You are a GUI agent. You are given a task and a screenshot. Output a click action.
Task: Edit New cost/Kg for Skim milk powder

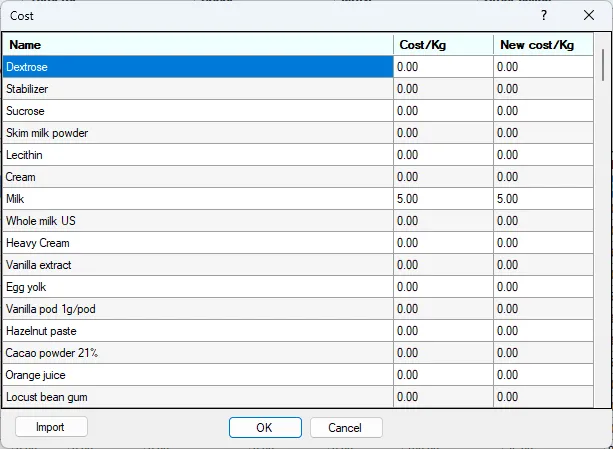click(x=543, y=132)
